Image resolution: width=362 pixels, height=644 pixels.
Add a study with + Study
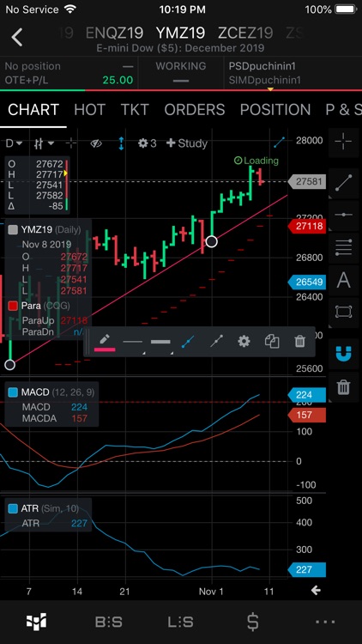click(x=187, y=143)
